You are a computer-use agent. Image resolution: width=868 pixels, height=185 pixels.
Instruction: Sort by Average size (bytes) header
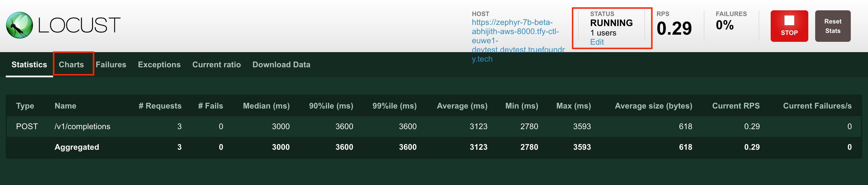tap(653, 106)
